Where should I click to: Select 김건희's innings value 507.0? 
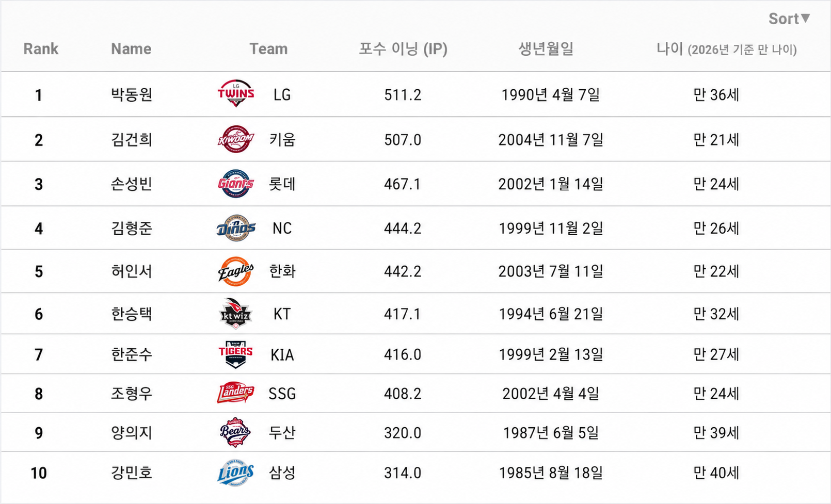point(403,140)
